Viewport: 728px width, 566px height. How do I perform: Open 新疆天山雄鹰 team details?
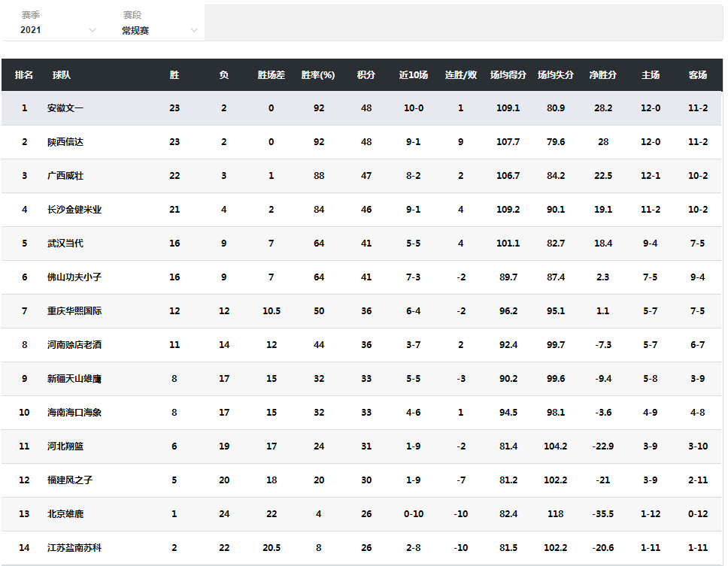(x=74, y=379)
